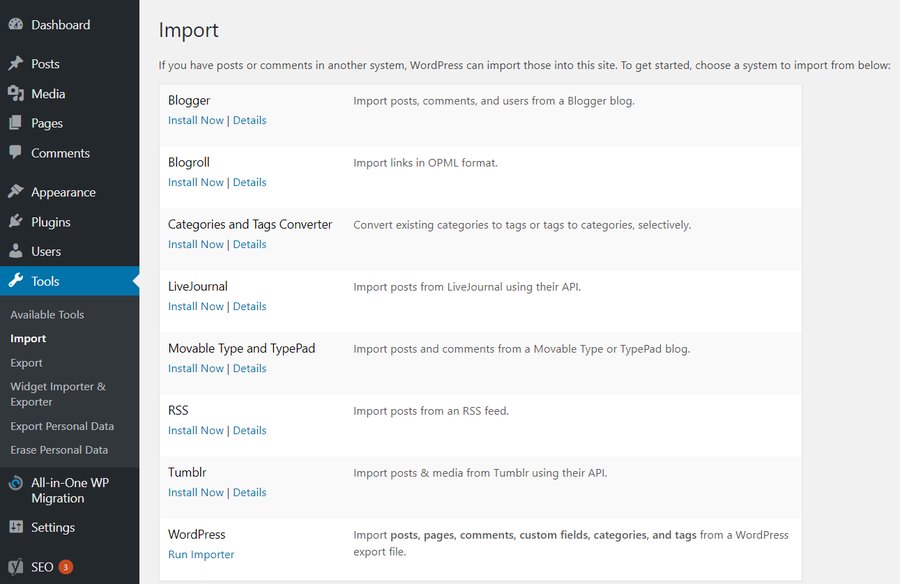This screenshot has width=900, height=584.
Task: Expand the Appearance menu
Action: coord(62,191)
